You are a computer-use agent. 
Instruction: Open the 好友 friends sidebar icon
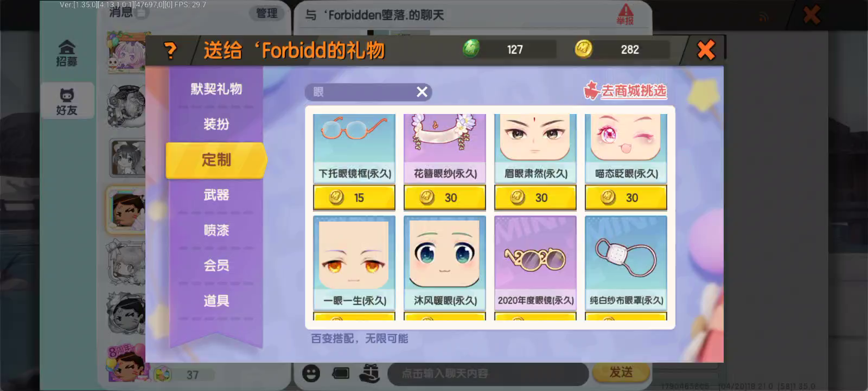pos(67,102)
